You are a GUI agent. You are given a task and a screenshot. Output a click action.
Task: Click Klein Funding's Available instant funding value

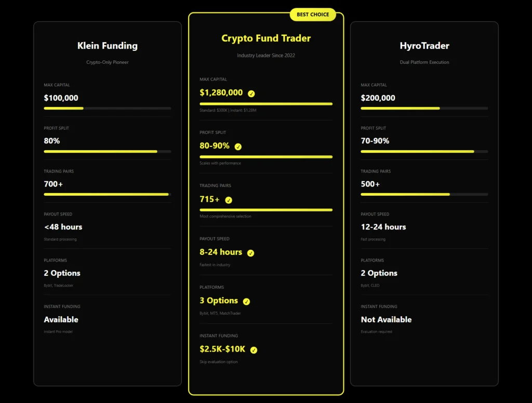pyautogui.click(x=61, y=319)
